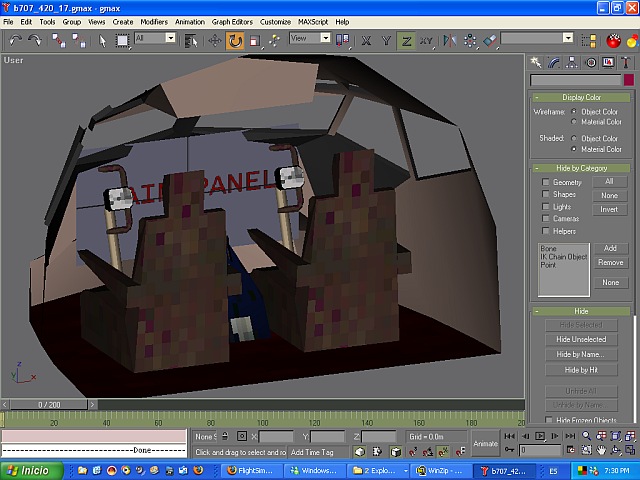Screen dimensions: 640x480
Task: Open the Create tab in the command panel
Action: click(537, 62)
